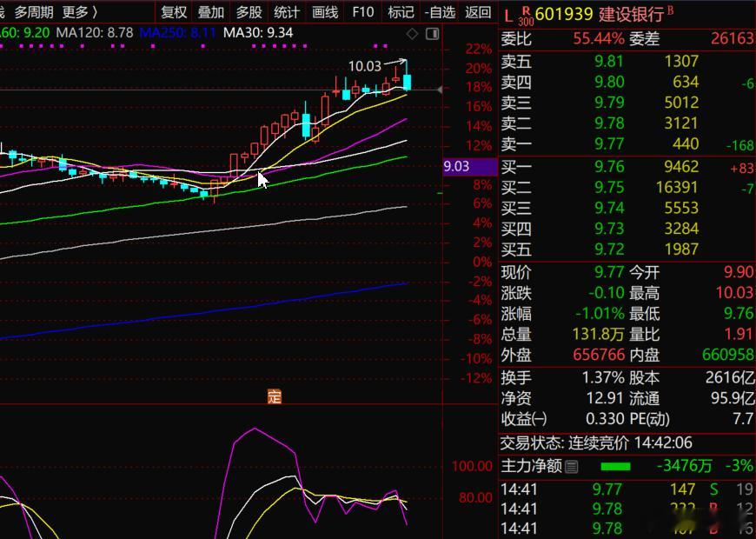
Task: Click the 委比 55.44% value
Action: tap(599, 38)
